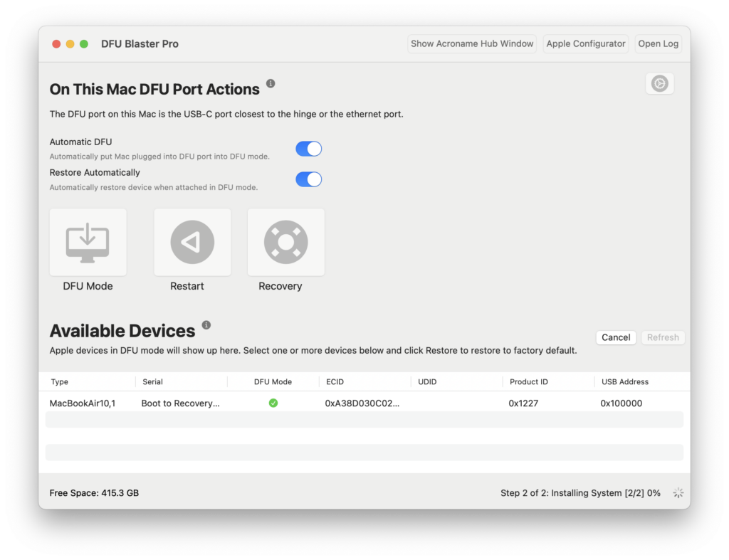Click the circular settings icon at top right
Image resolution: width=729 pixels, height=560 pixels.
coord(659,84)
